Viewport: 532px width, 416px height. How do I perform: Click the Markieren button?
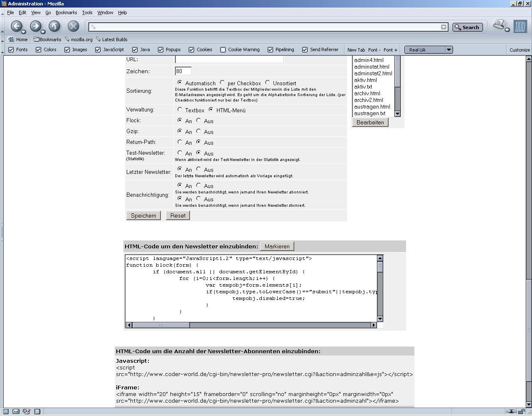[x=277, y=246]
